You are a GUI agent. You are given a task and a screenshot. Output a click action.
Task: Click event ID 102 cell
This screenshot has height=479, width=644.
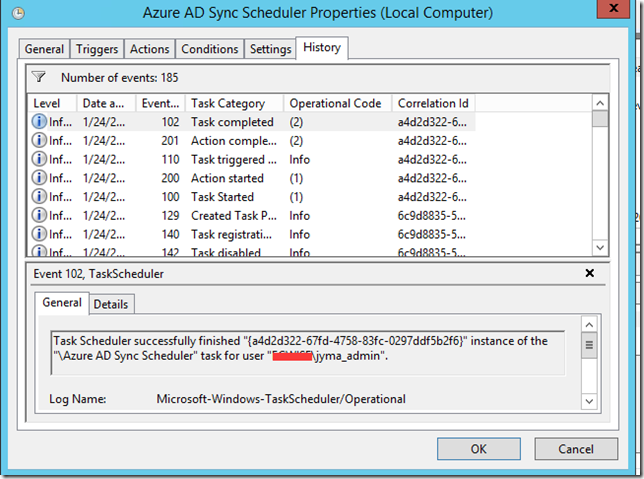pyautogui.click(x=170, y=122)
